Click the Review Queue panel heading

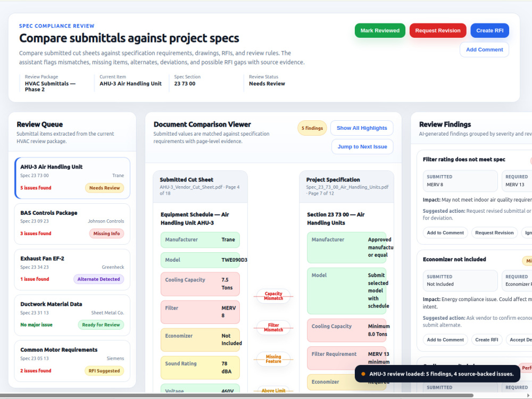40,124
